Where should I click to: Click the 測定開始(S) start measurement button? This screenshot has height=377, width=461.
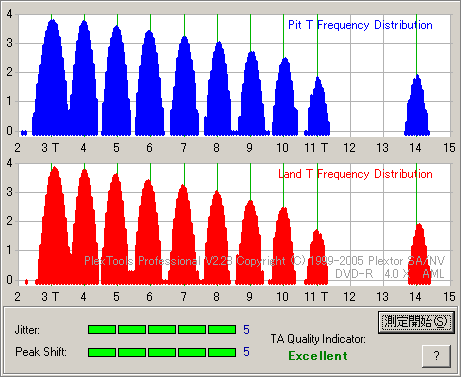point(416,322)
